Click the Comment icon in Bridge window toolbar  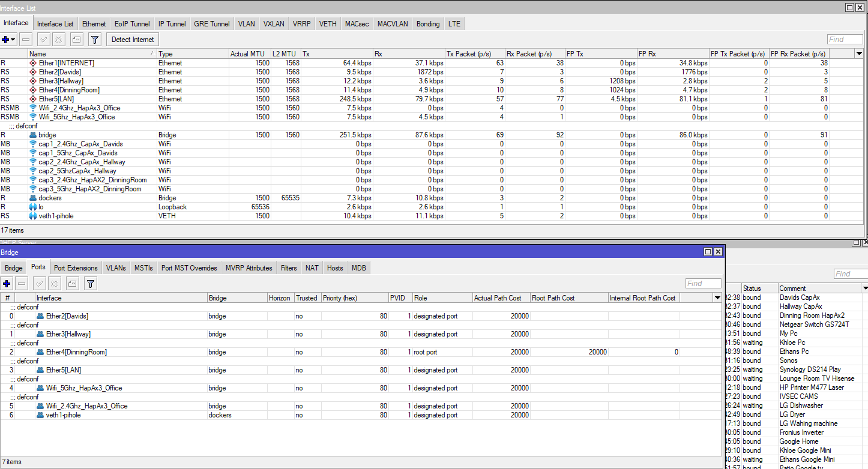(72, 284)
